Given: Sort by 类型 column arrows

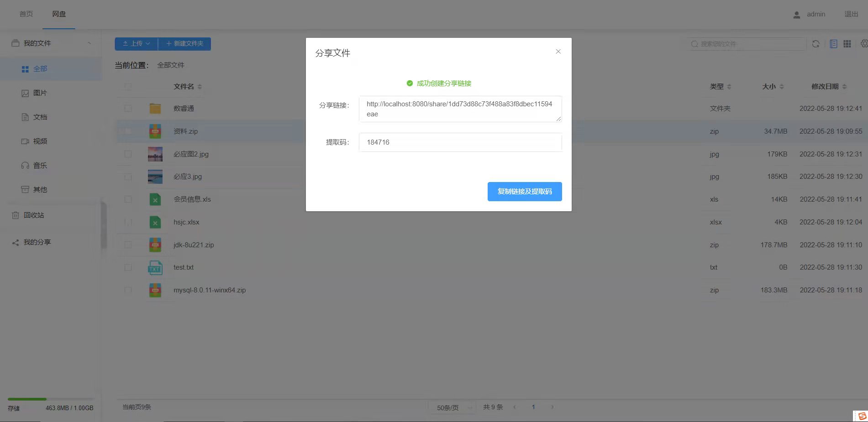Looking at the screenshot, I should pos(729,87).
